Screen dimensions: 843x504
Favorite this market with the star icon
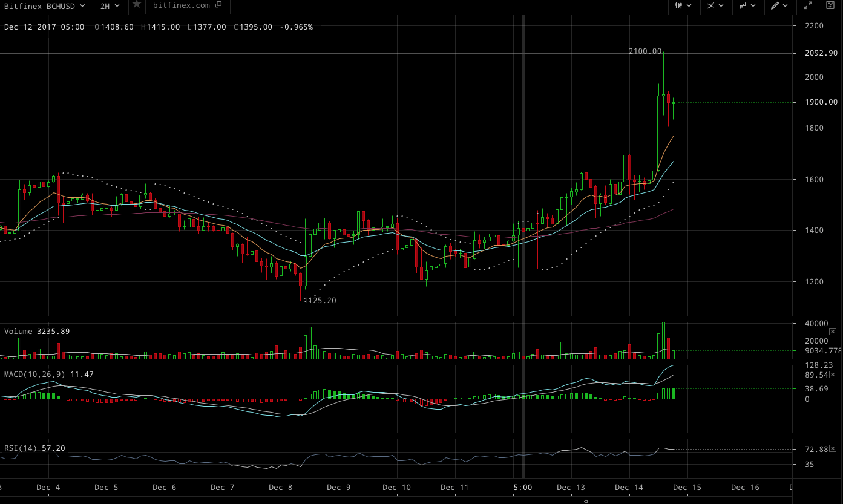tap(137, 5)
